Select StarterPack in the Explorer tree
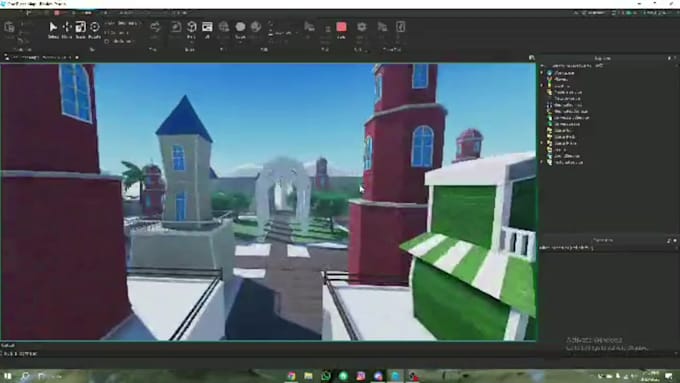 pos(564,137)
